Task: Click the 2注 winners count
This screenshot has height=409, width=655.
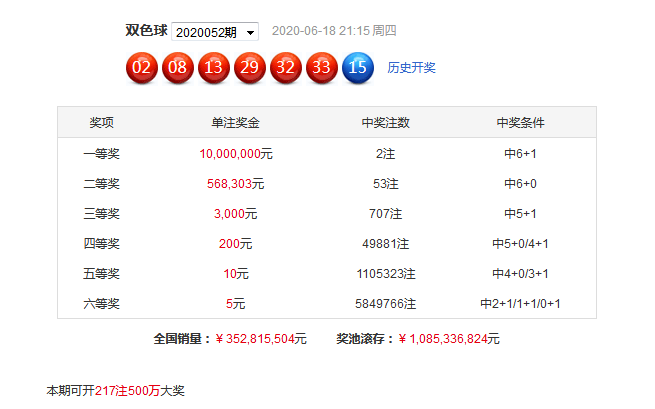Action: pos(386,154)
